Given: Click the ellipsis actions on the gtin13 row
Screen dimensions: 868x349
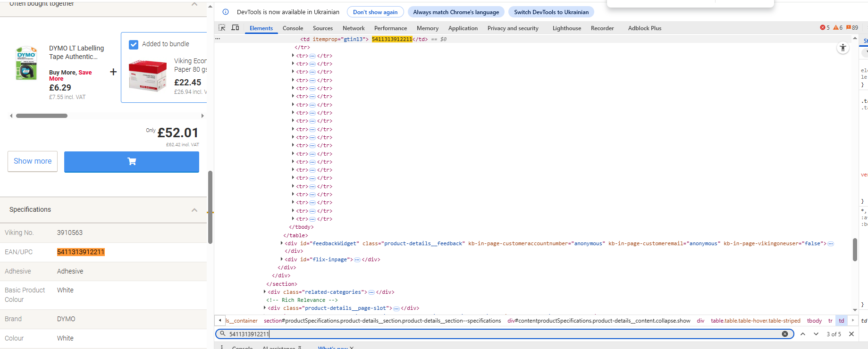Looking at the screenshot, I should point(218,39).
